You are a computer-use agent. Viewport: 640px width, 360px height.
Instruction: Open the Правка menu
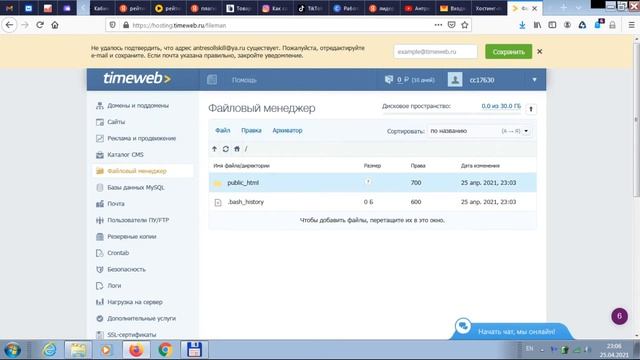click(x=251, y=131)
